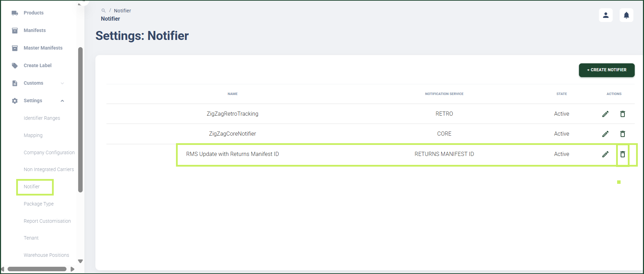Delete RMS Update with Returns Manifest ID

(623, 154)
